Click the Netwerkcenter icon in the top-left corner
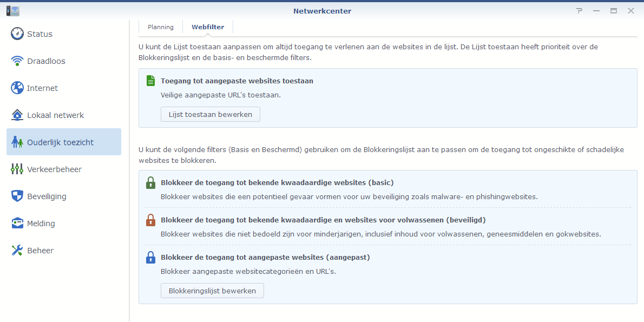This screenshot has width=644, height=322. [12, 10]
